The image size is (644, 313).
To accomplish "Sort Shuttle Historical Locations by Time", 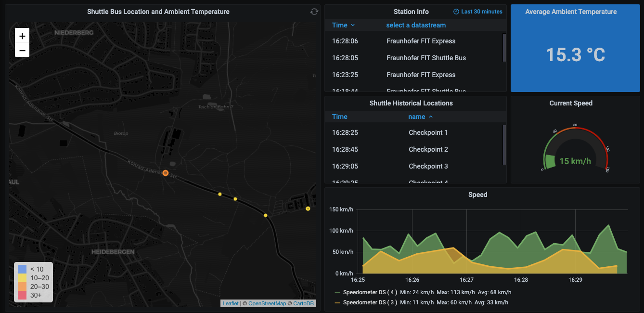I will pos(339,117).
